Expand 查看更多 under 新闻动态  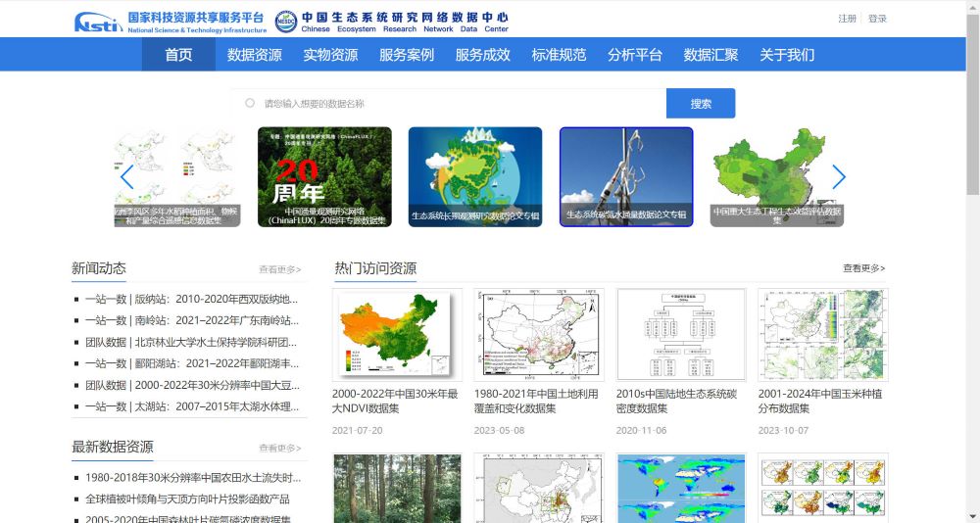[x=279, y=269]
